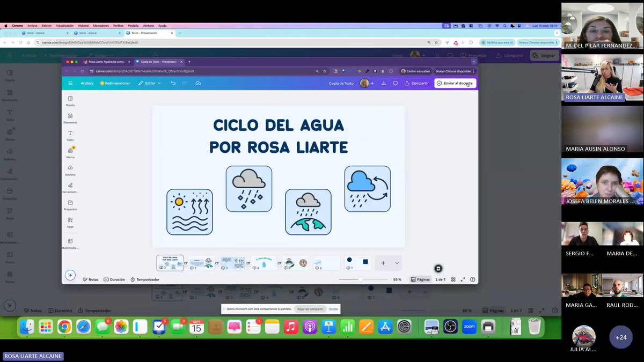Add a new page with the plus button
This screenshot has height=362, width=644.
(x=383, y=263)
